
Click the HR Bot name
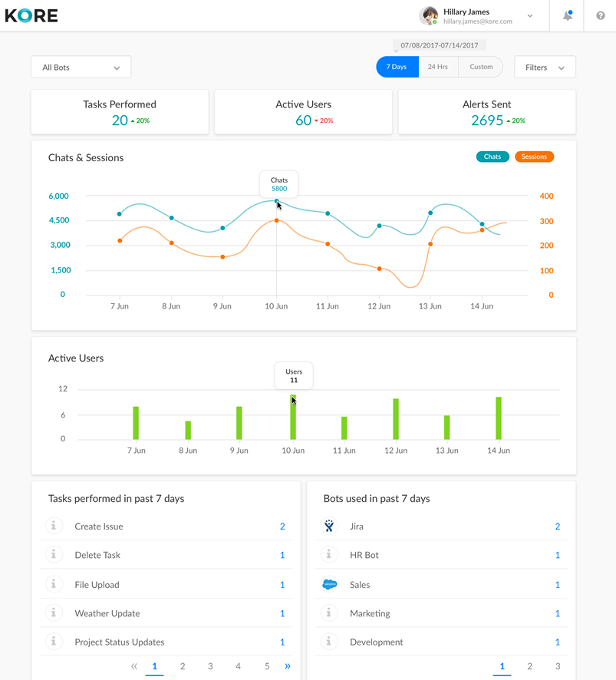pyautogui.click(x=364, y=555)
